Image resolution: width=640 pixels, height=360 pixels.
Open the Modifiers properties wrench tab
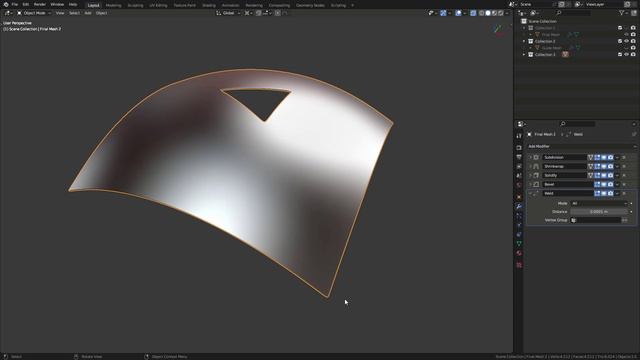coord(519,207)
